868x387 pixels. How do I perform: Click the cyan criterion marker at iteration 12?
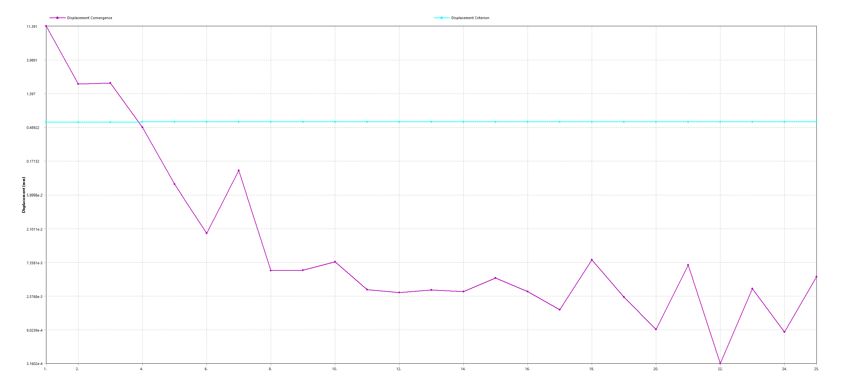pyautogui.click(x=399, y=122)
